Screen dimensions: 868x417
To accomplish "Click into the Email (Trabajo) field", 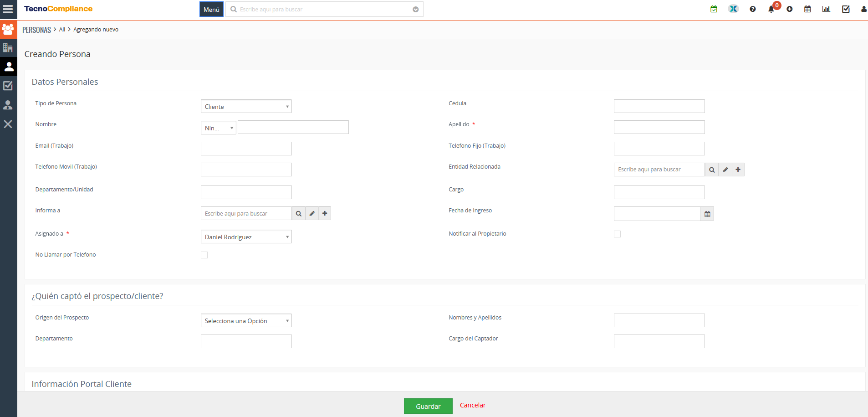I will 246,149.
